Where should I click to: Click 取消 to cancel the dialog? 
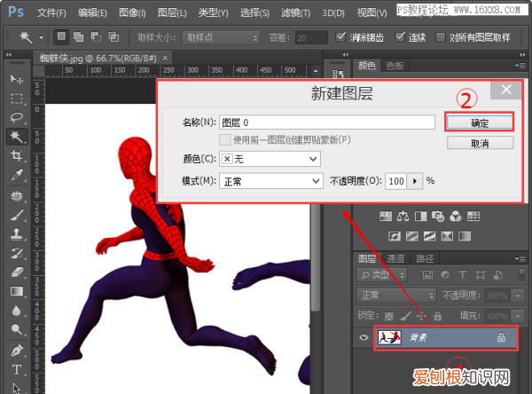click(480, 143)
